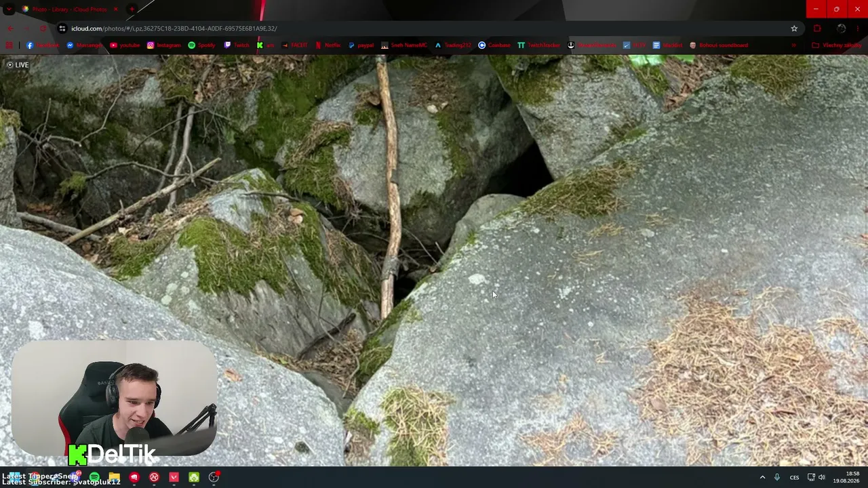Open File Explorer from the taskbar

coord(114,477)
